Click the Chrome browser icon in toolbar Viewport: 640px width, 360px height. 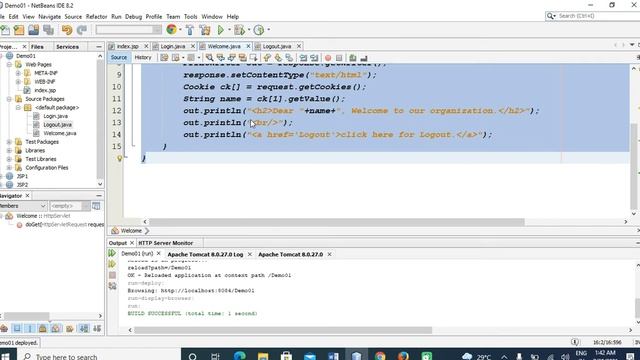(x=171, y=29)
